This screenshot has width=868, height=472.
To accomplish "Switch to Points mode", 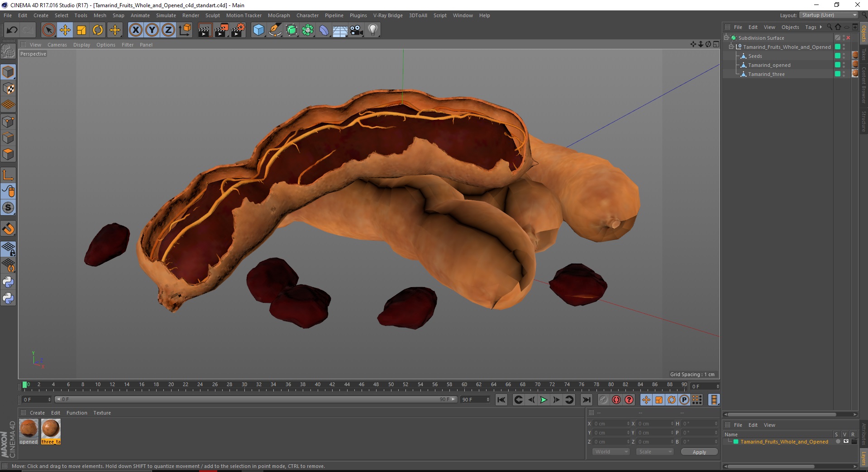I will pyautogui.click(x=8, y=122).
